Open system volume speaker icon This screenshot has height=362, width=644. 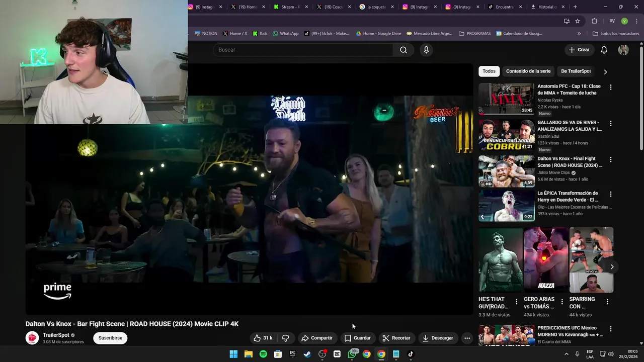pyautogui.click(x=611, y=354)
